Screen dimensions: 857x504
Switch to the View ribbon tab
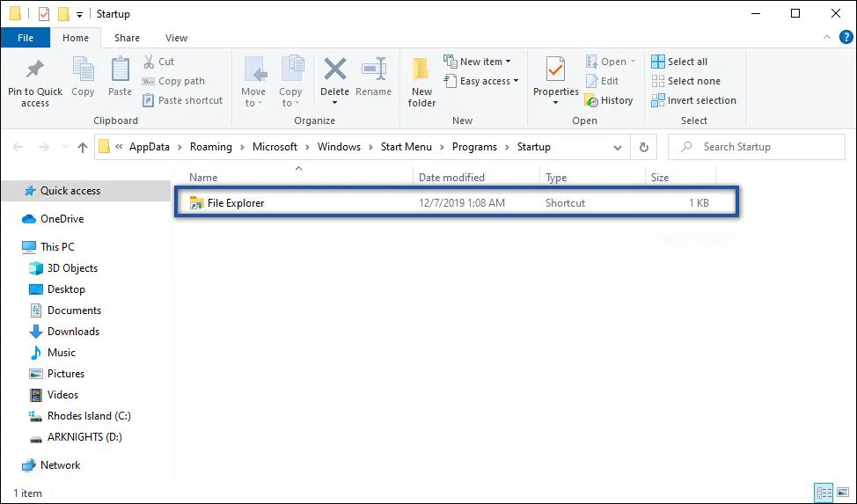[176, 38]
